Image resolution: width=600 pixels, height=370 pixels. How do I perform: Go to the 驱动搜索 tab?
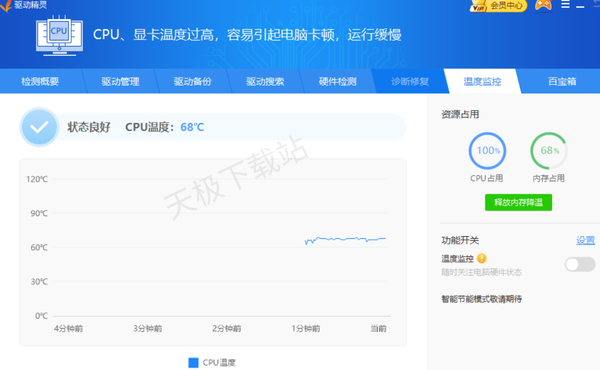click(265, 81)
